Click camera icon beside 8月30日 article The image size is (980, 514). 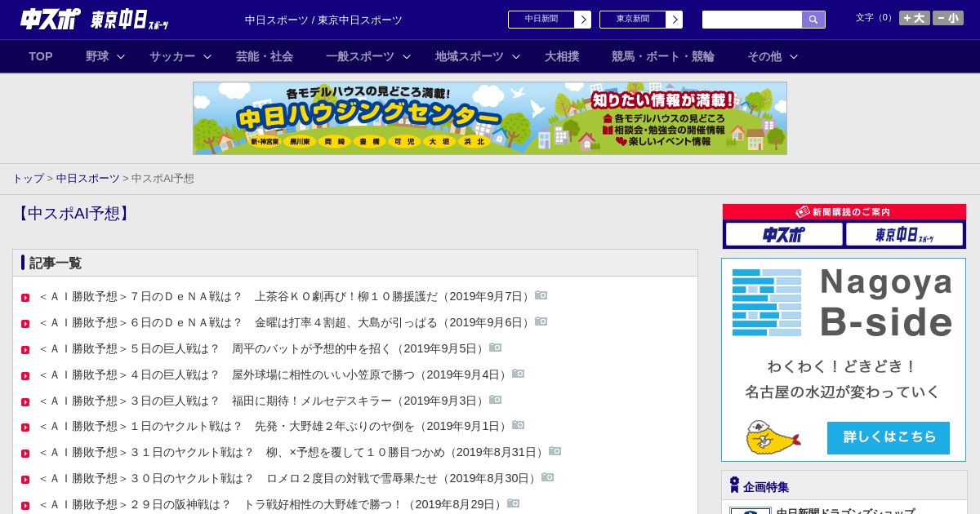point(547,477)
